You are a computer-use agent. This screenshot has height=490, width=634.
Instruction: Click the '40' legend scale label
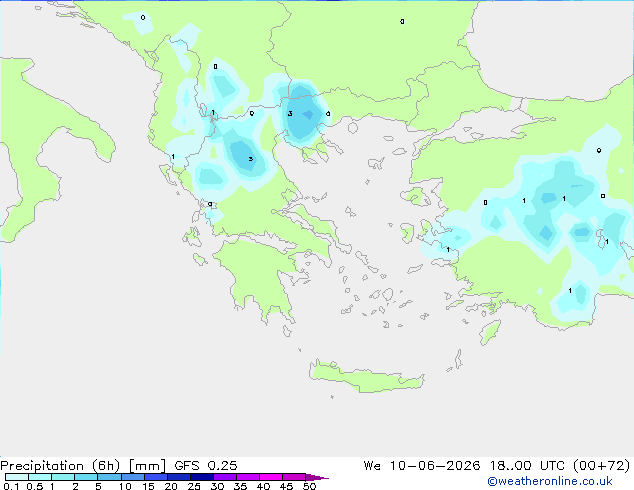pos(263,486)
